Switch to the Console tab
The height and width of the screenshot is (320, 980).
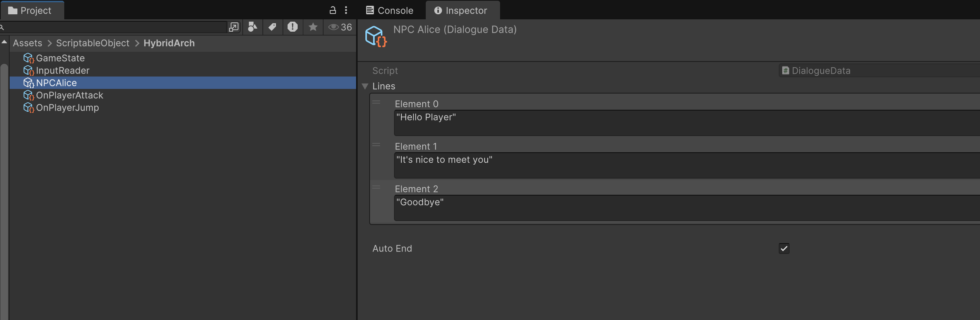[x=390, y=10]
